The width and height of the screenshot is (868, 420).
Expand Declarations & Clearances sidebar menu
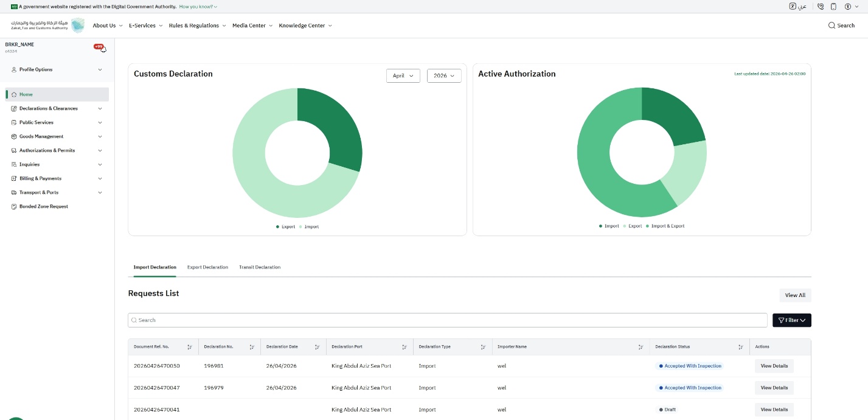(x=57, y=108)
